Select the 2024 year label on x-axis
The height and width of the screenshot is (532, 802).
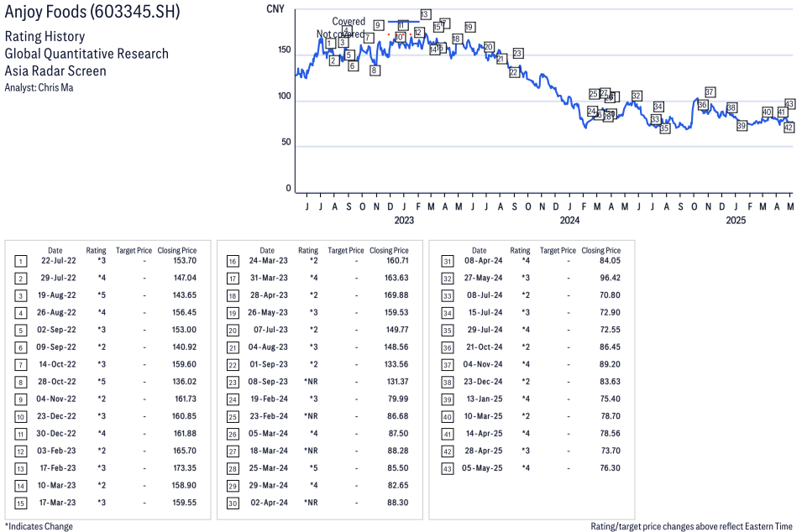point(569,220)
